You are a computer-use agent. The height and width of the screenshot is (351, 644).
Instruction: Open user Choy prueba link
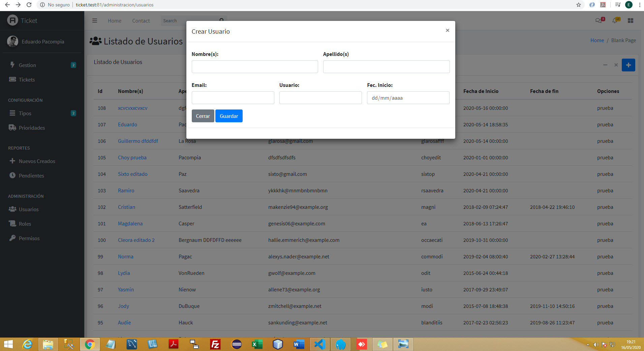132,158
